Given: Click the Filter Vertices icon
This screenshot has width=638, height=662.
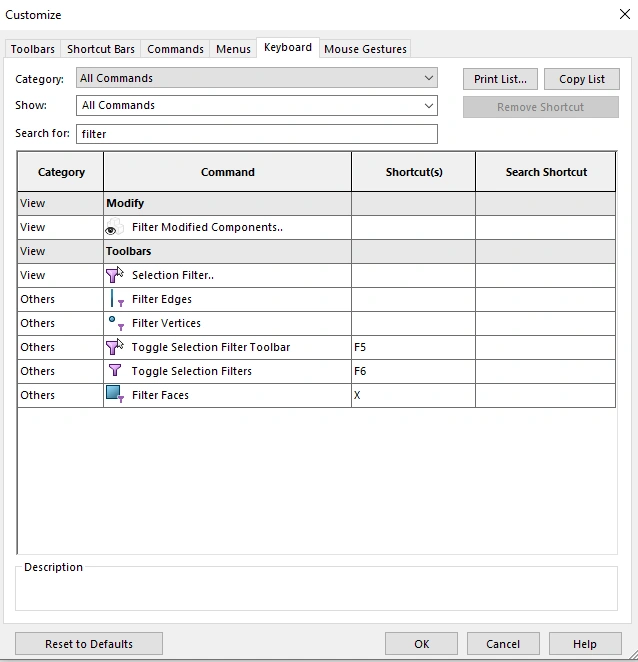Looking at the screenshot, I should pyautogui.click(x=116, y=323).
